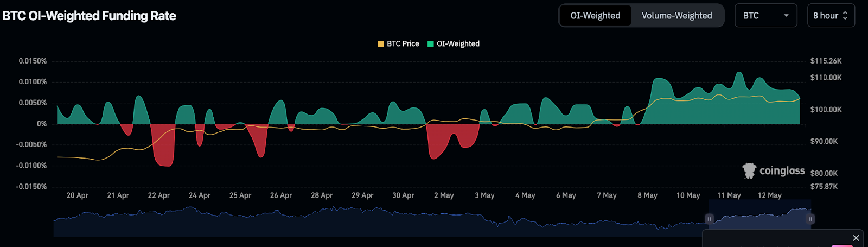Click the yellow BTC Price legend swatch
Viewport: 868px width, 247px height.
381,44
